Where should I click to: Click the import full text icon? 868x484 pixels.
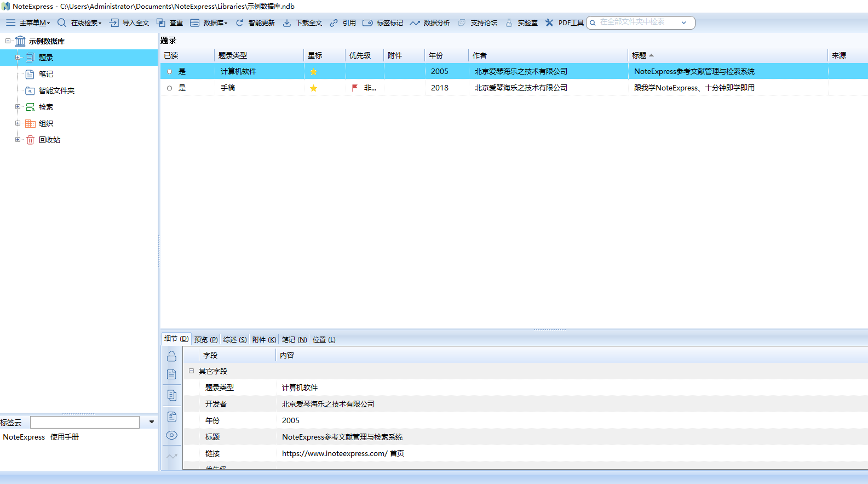(114, 22)
